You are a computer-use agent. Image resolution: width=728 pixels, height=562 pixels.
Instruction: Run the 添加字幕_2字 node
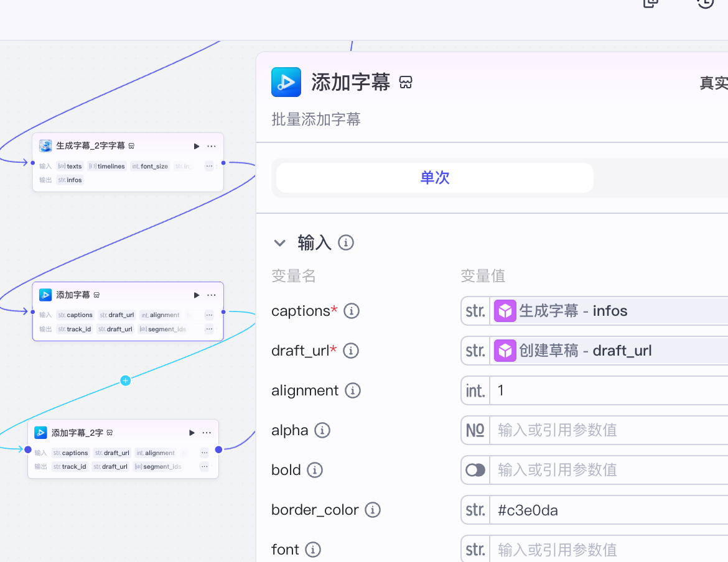coord(192,433)
